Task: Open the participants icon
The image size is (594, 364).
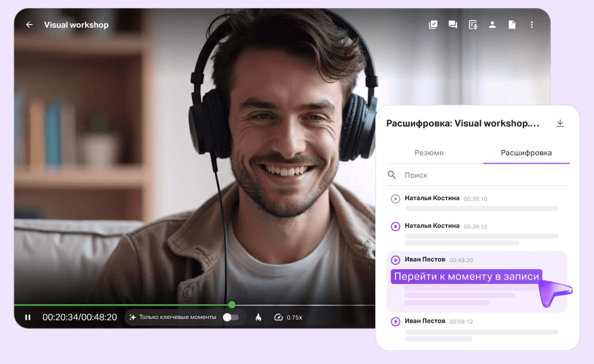Action: (x=492, y=25)
